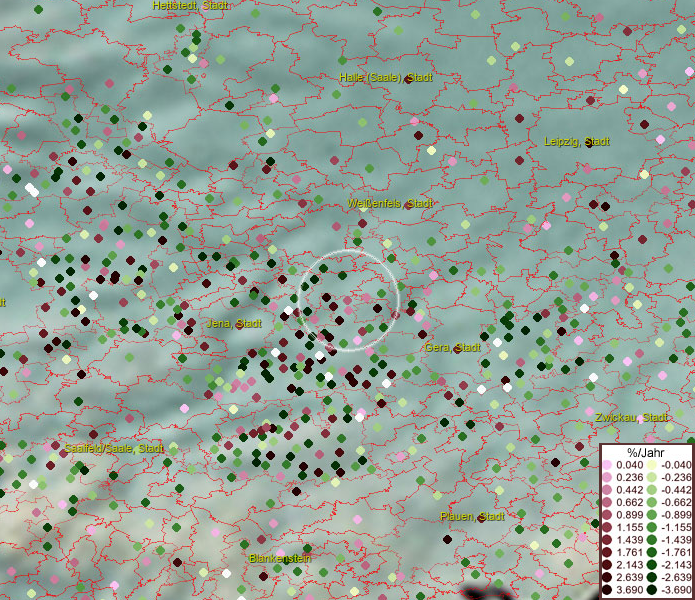
Task: Click the pale yellow -0.040 legend swatch
Action: [652, 465]
